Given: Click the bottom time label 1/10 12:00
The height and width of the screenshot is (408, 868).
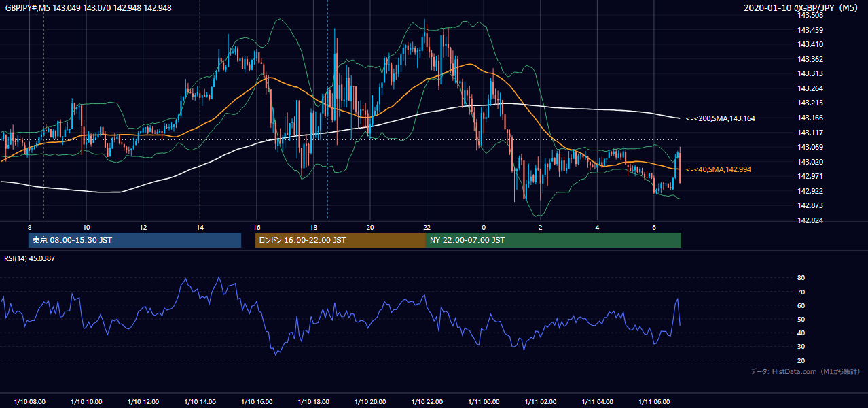Looking at the screenshot, I should (143, 402).
